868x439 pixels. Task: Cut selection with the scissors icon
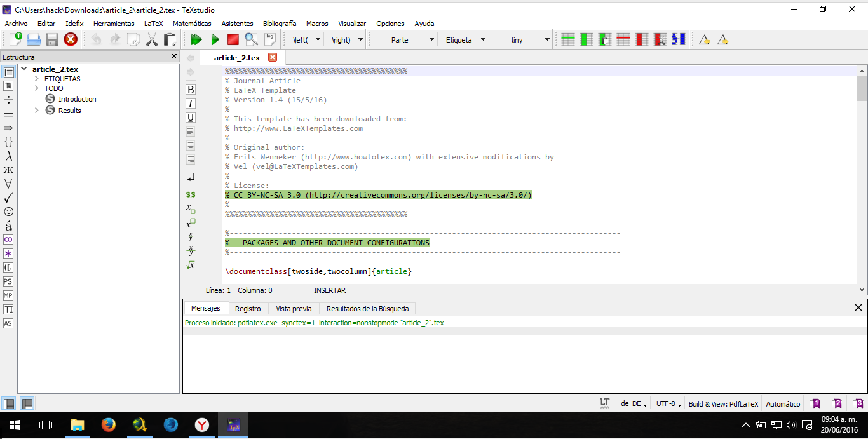tap(152, 39)
